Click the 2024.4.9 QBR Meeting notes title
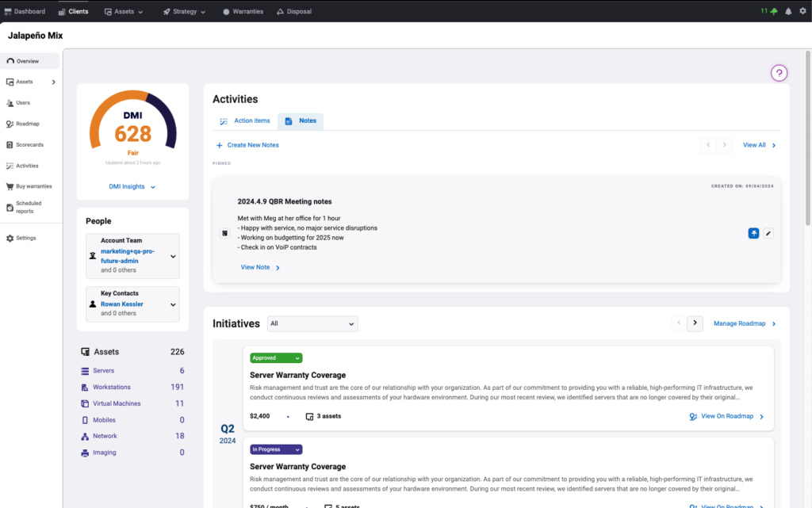Viewport: 812px width, 508px height. (285, 202)
